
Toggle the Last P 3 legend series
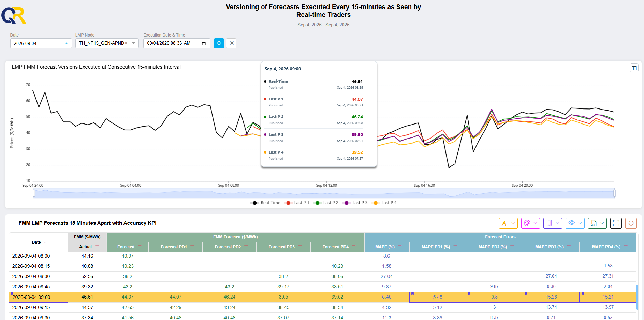(x=355, y=203)
